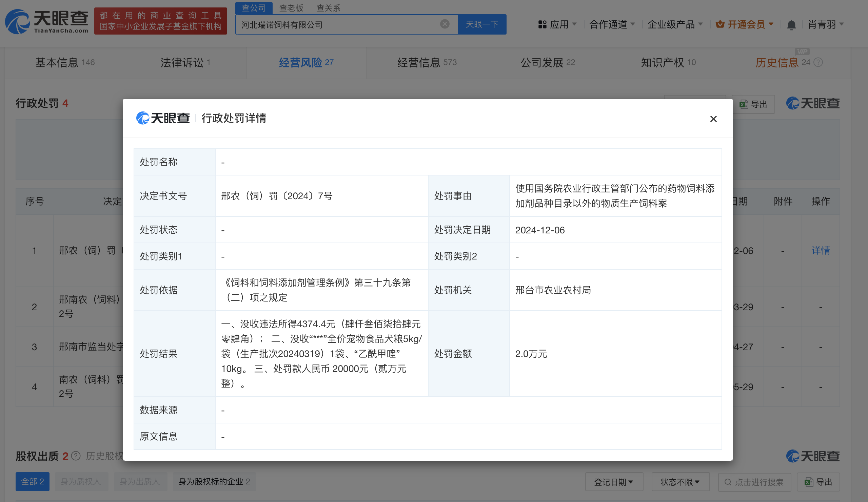Open the 知识产权 tab

668,62
